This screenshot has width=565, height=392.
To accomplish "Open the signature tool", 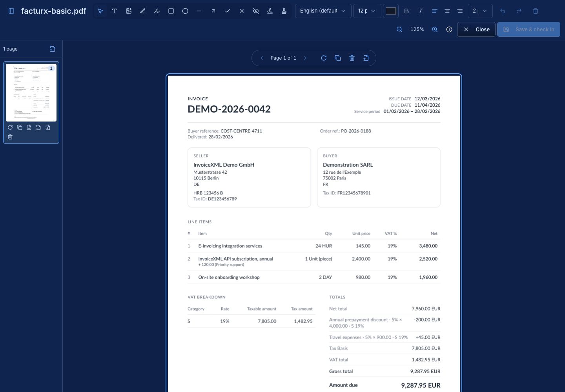I will [270, 11].
